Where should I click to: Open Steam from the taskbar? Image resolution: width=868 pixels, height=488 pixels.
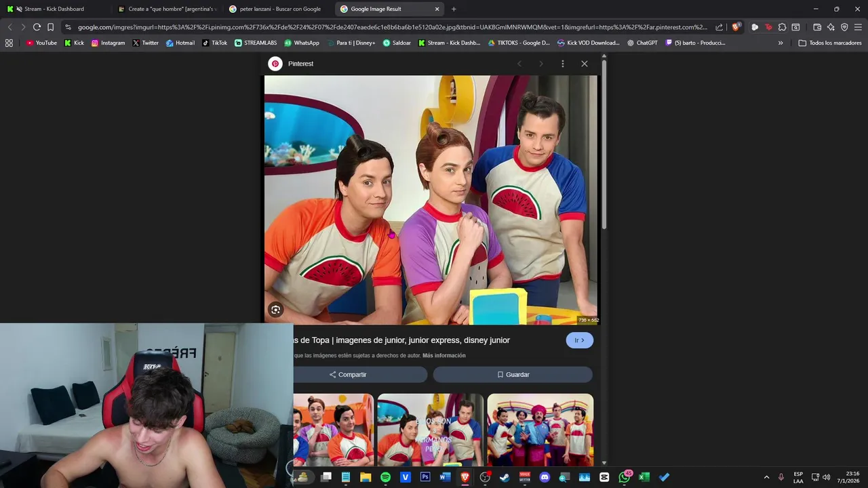(x=505, y=477)
